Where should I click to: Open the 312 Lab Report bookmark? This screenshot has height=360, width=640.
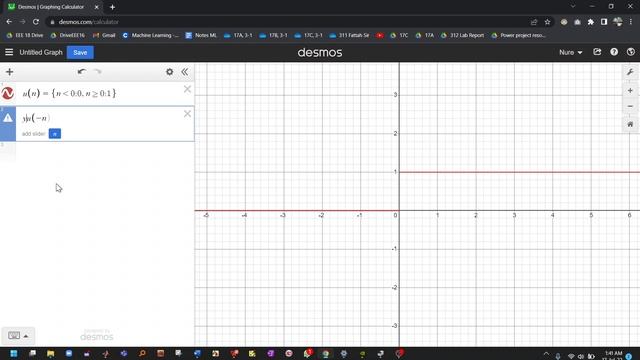pyautogui.click(x=463, y=36)
